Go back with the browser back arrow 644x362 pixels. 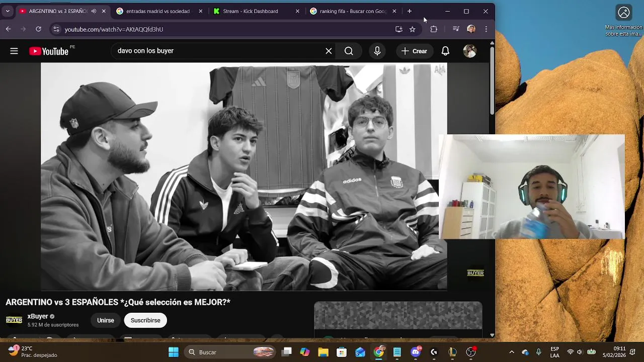(x=8, y=29)
